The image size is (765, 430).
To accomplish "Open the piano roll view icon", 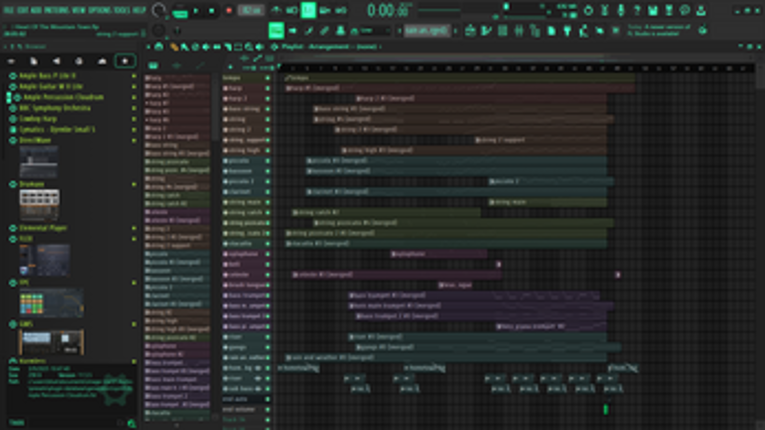I will pos(486,31).
